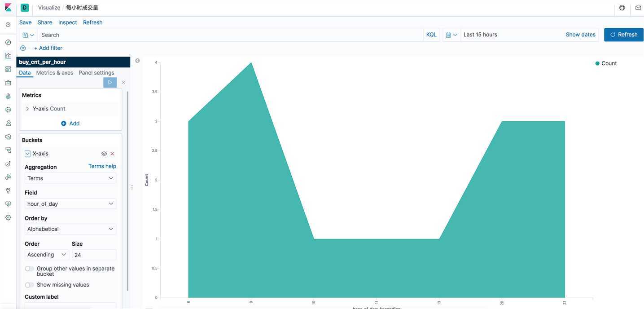This screenshot has height=309, width=644.
Task: Click the Size field showing 24
Action: (x=94, y=255)
